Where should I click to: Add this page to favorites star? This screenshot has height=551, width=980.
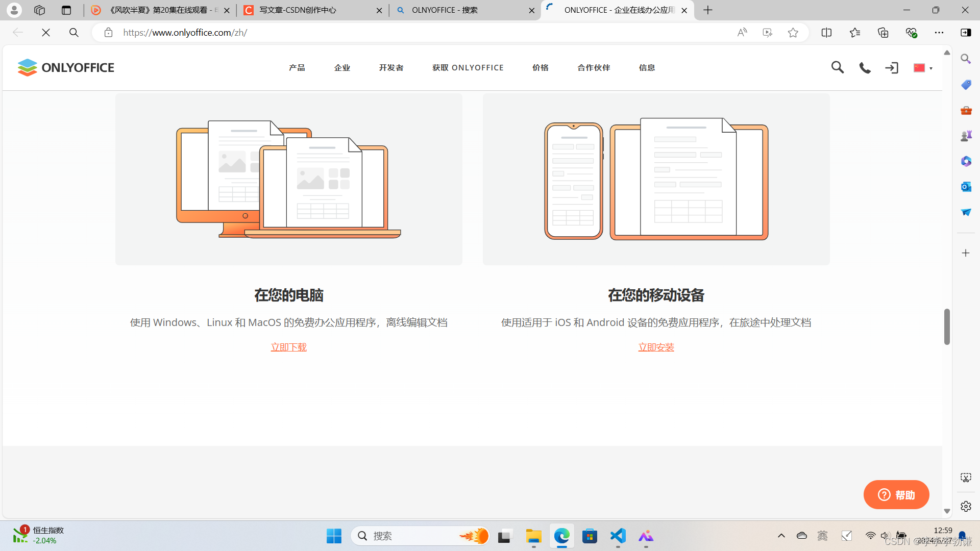793,33
